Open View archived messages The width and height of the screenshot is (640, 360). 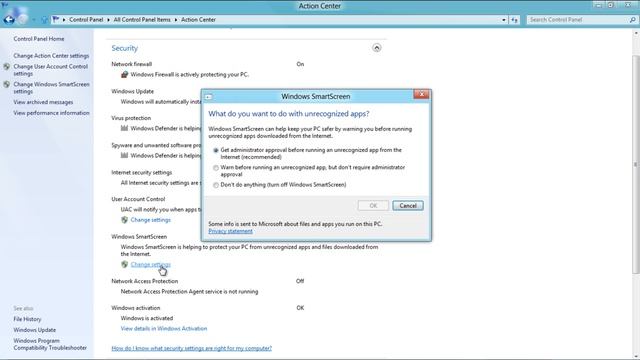tap(43, 102)
